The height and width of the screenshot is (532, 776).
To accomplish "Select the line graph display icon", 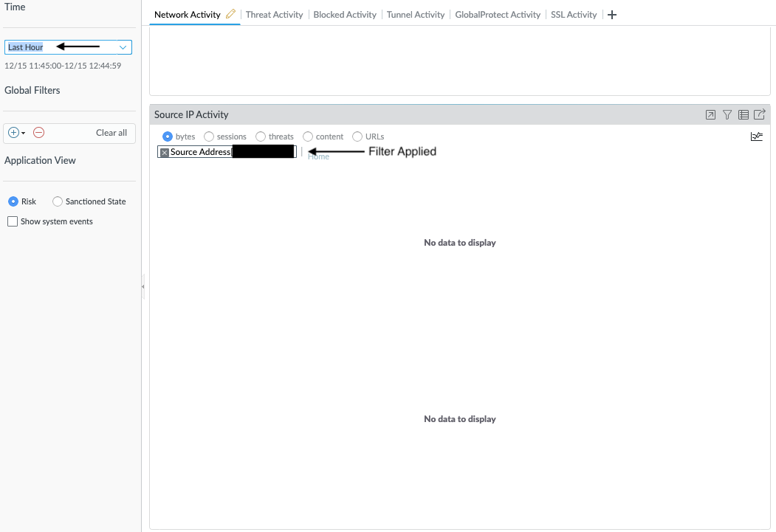I will click(x=756, y=136).
